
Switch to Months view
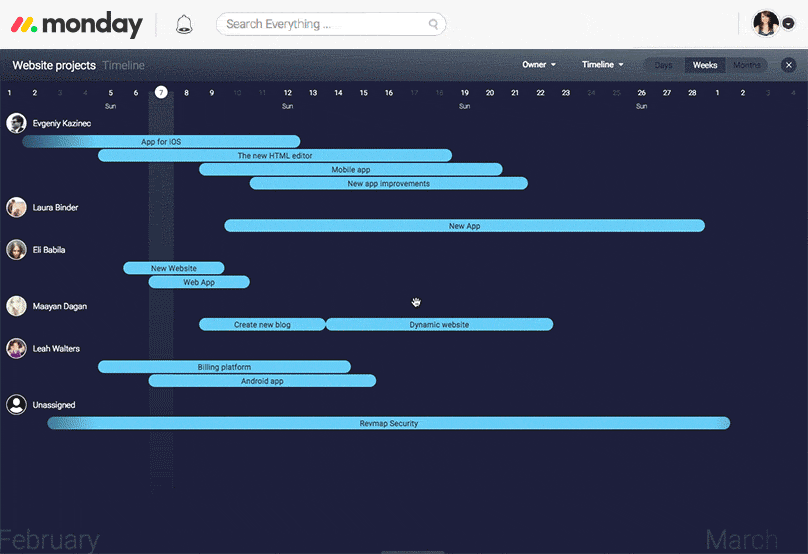click(x=746, y=65)
